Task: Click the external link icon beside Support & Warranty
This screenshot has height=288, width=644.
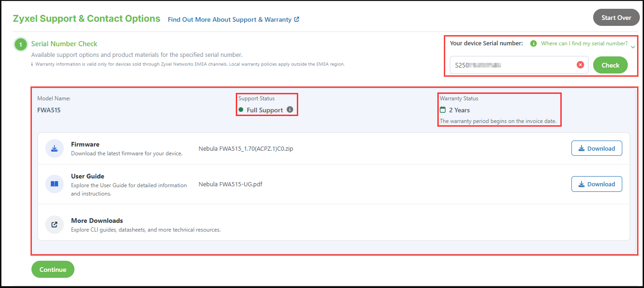Action: click(x=297, y=19)
